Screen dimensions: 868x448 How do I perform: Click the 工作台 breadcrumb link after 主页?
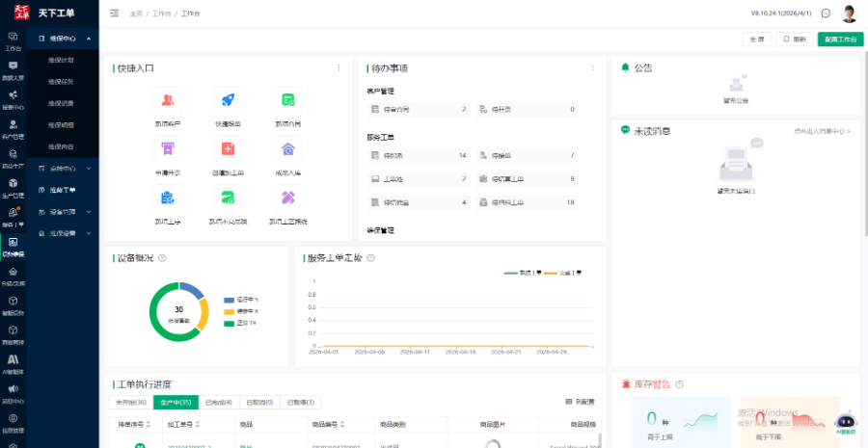point(162,13)
